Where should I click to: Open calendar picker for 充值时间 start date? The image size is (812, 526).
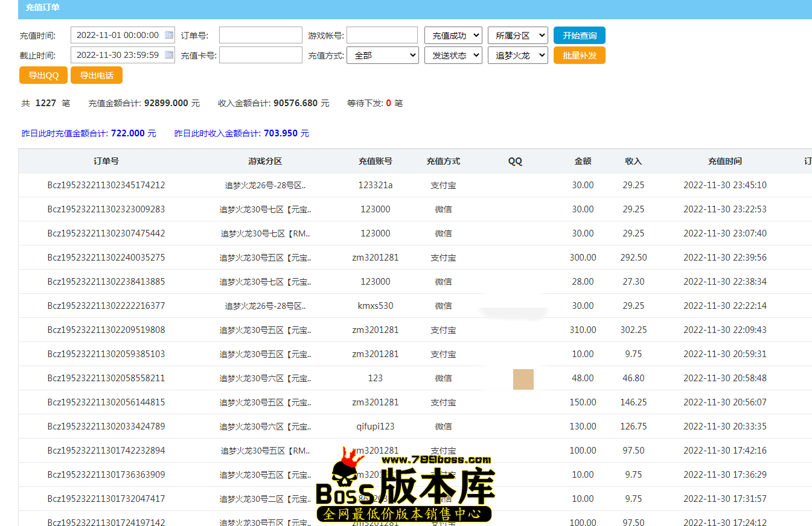point(169,36)
